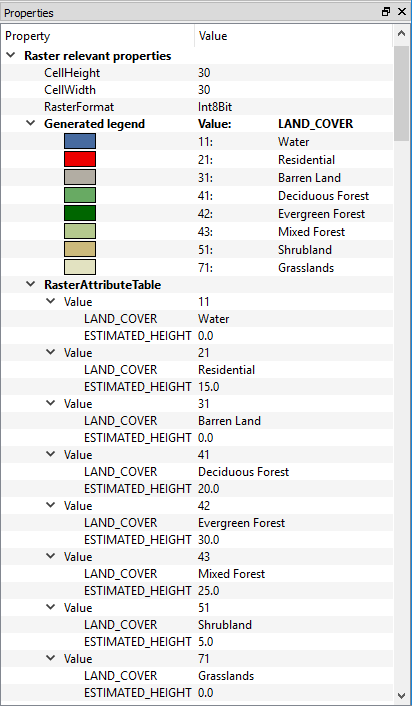Collapse the RasterAttributeTable node

(x=31, y=284)
